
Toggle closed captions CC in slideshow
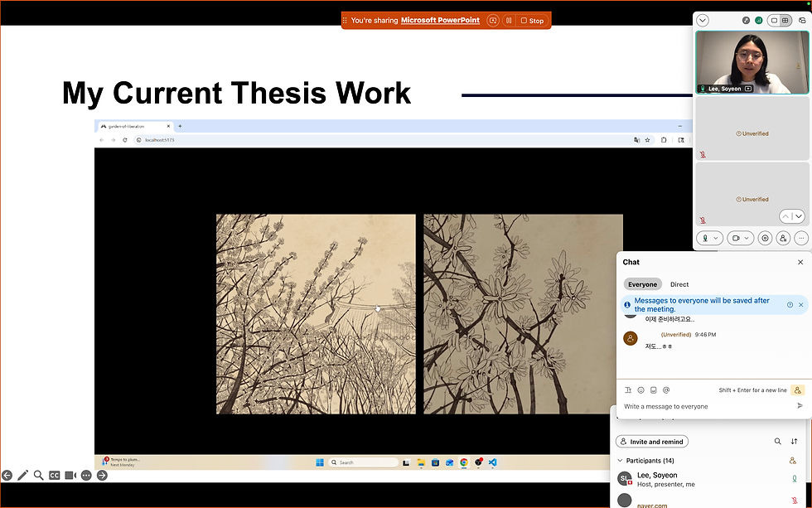[55, 476]
